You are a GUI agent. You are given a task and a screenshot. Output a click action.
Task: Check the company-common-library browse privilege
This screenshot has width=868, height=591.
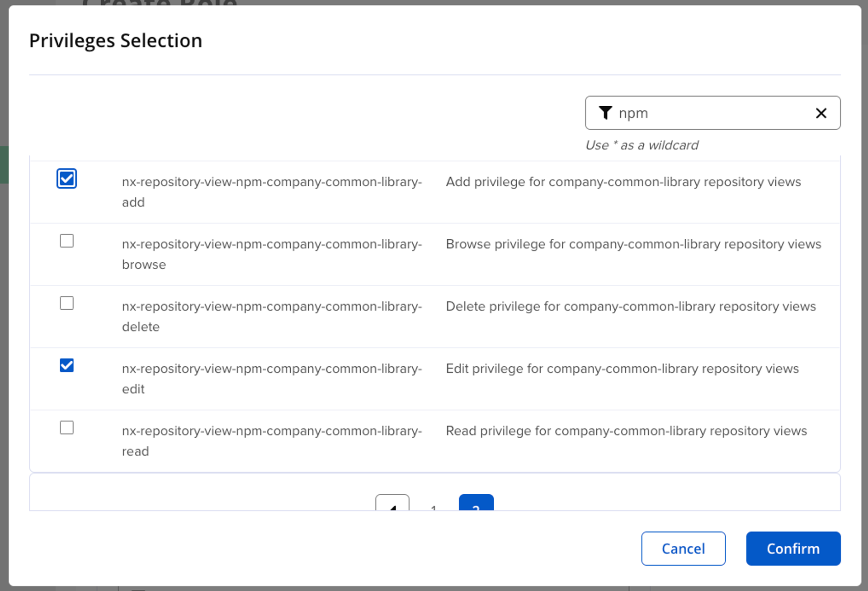(66, 241)
